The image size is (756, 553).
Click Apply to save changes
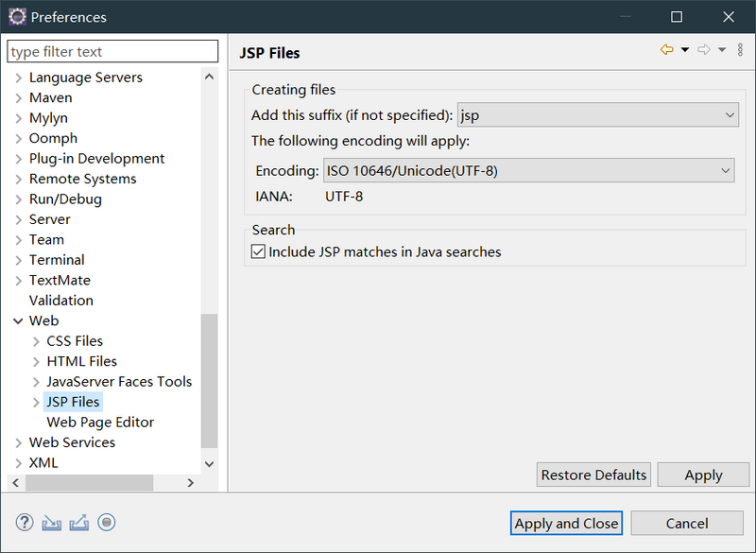tap(703, 475)
